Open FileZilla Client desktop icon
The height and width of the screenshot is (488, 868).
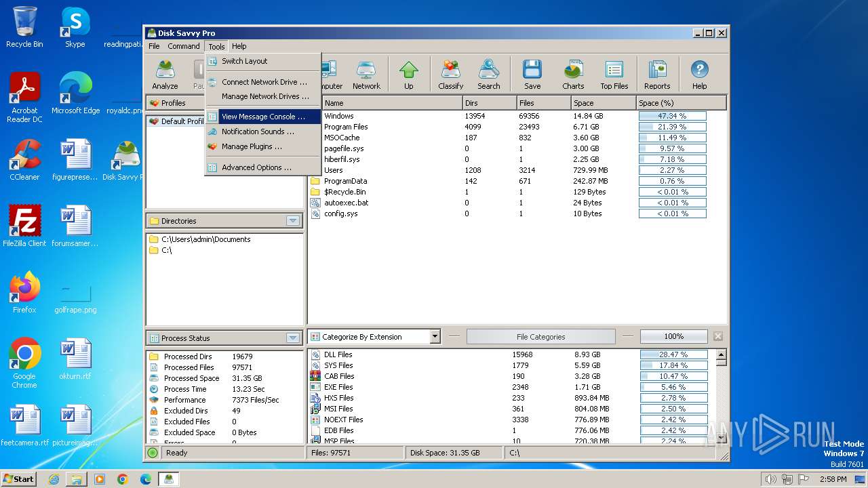(x=24, y=226)
